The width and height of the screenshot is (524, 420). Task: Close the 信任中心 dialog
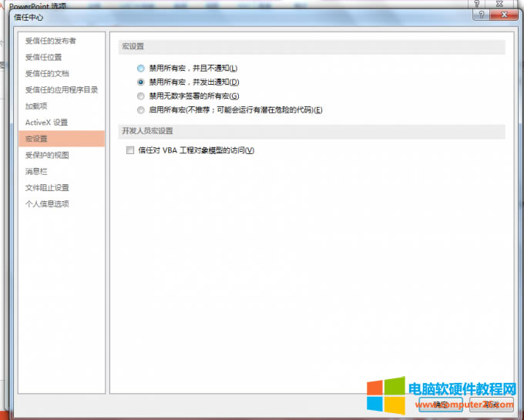pos(504,15)
